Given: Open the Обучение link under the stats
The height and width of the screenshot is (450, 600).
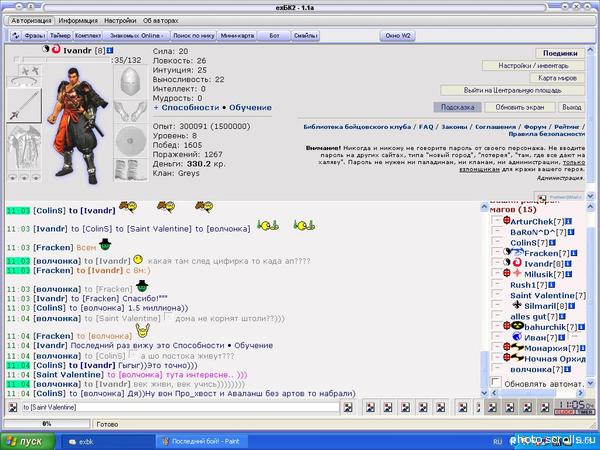Looking at the screenshot, I should (x=250, y=108).
